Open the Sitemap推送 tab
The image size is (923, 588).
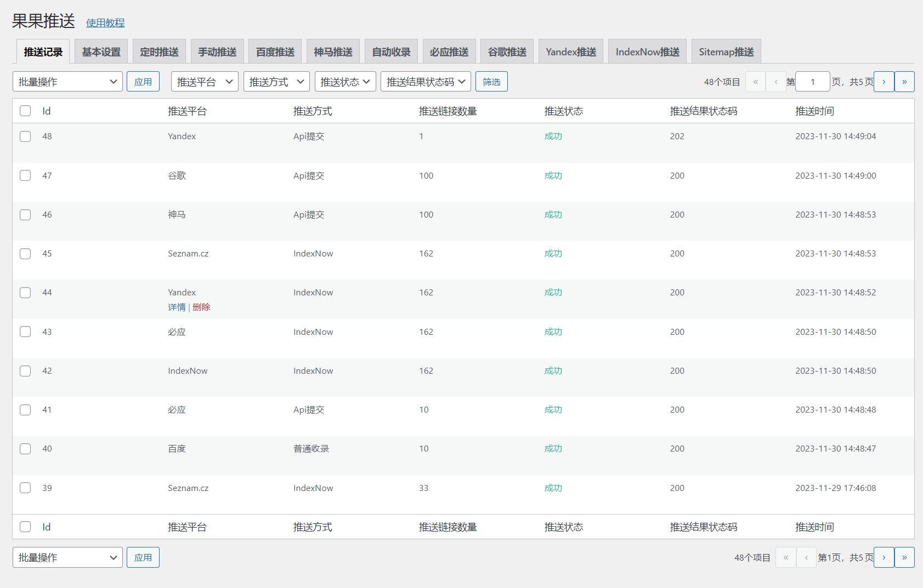726,52
